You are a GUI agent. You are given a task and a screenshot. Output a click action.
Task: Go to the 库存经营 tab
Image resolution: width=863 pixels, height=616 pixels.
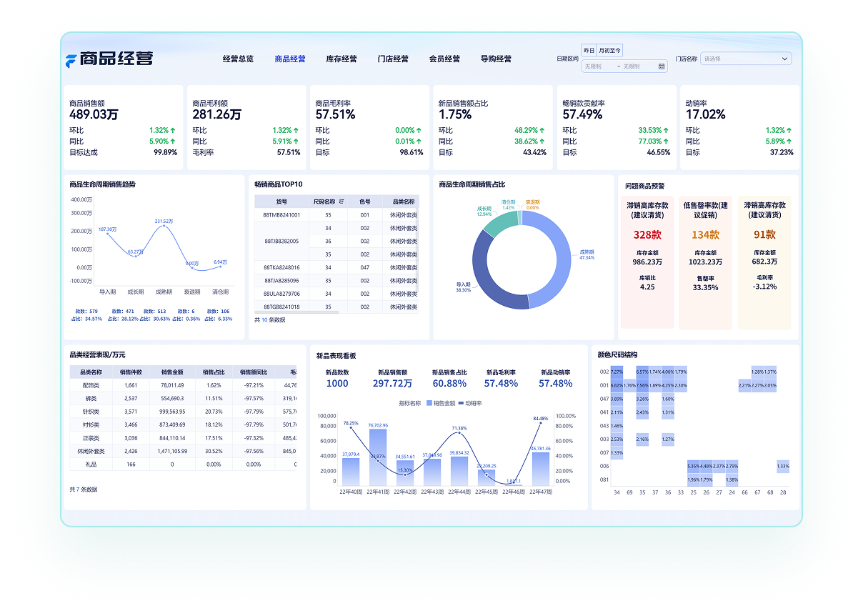coord(341,59)
